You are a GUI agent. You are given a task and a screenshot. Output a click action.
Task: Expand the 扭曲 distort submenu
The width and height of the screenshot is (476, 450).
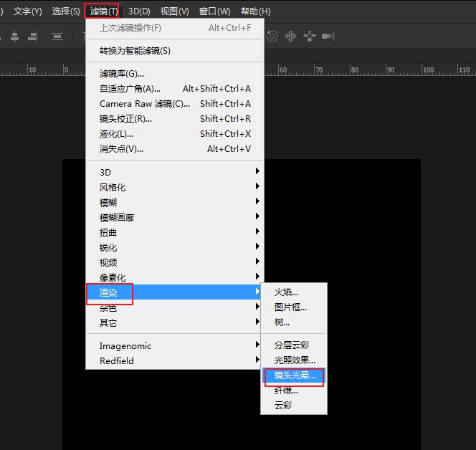(x=175, y=232)
